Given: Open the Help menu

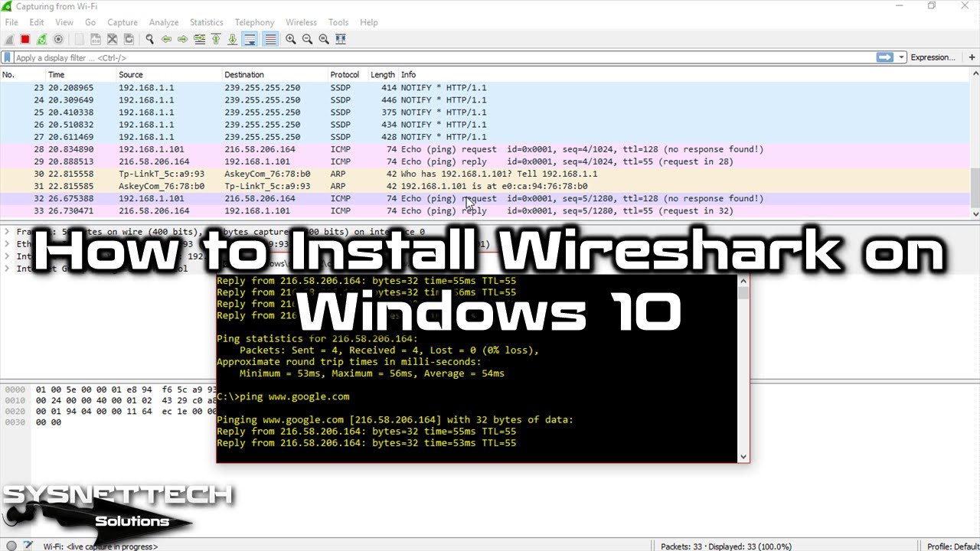Looking at the screenshot, I should pyautogui.click(x=369, y=22).
